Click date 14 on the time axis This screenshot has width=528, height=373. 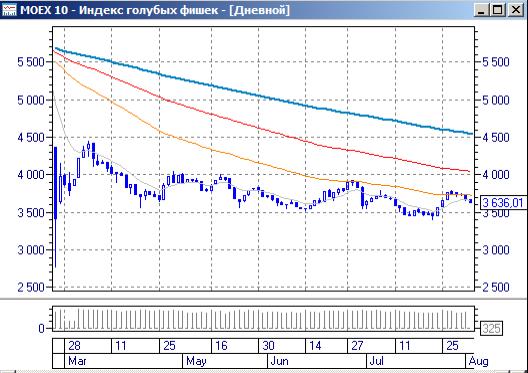(315, 346)
